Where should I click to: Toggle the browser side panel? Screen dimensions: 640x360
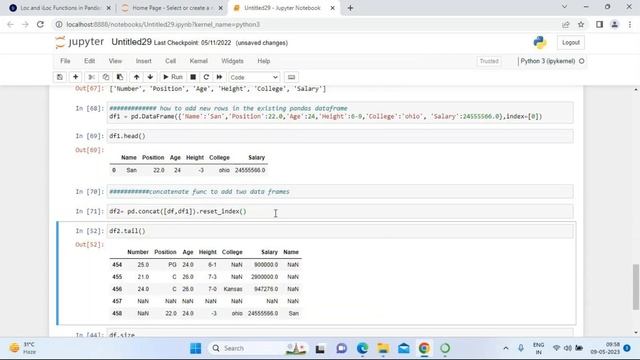599,24
